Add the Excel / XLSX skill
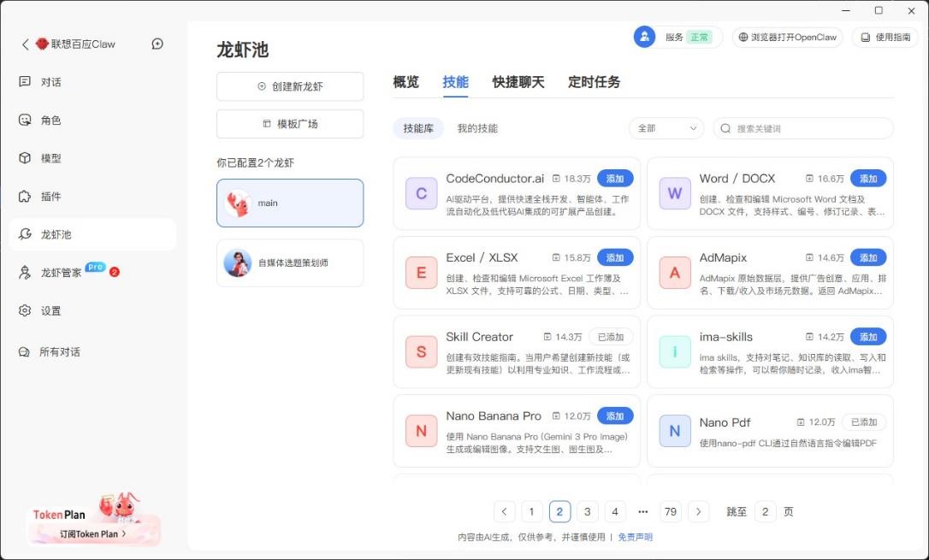Image resolution: width=929 pixels, height=560 pixels. [x=615, y=257]
